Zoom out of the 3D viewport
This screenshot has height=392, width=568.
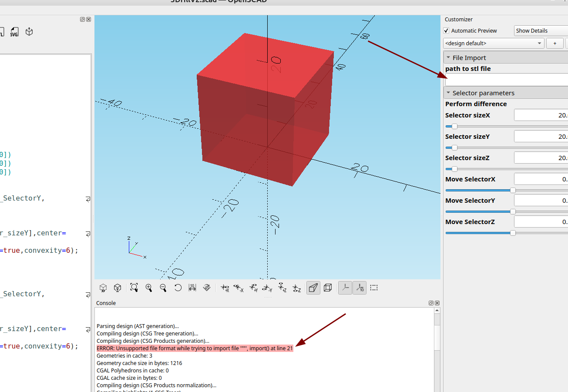pos(163,288)
